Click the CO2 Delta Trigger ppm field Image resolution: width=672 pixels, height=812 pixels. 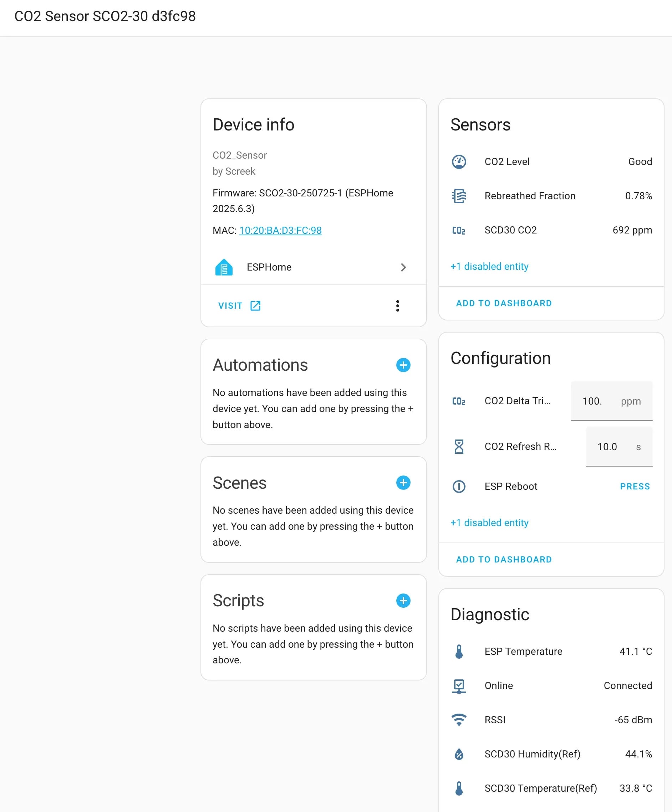pos(611,401)
